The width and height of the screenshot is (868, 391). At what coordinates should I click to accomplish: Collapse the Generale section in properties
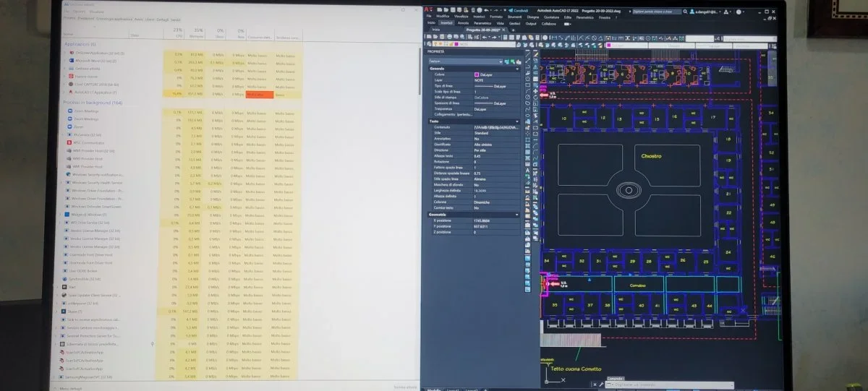point(517,69)
